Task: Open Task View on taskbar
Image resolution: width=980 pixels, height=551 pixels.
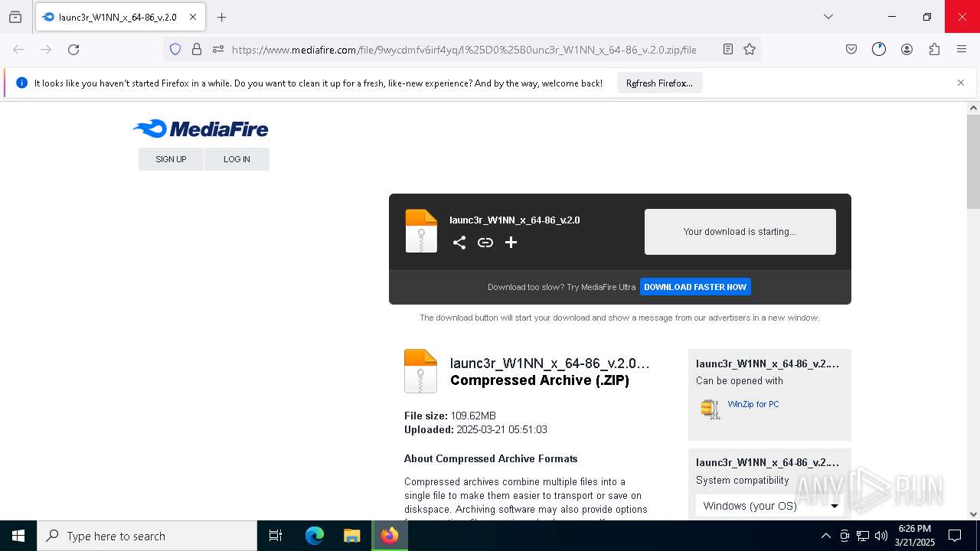Action: (x=276, y=536)
